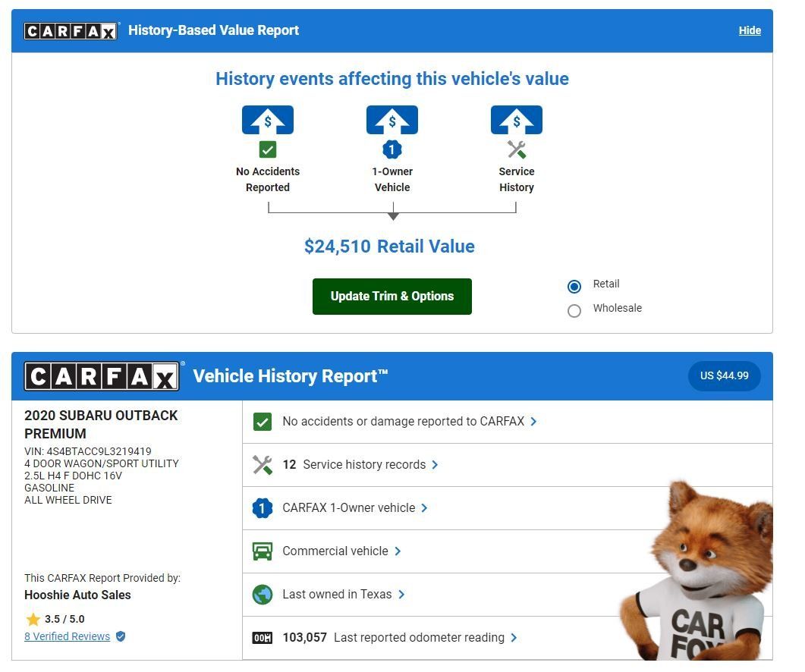Click the verified shield badge next to reviews
The image size is (805, 672).
click(x=121, y=636)
